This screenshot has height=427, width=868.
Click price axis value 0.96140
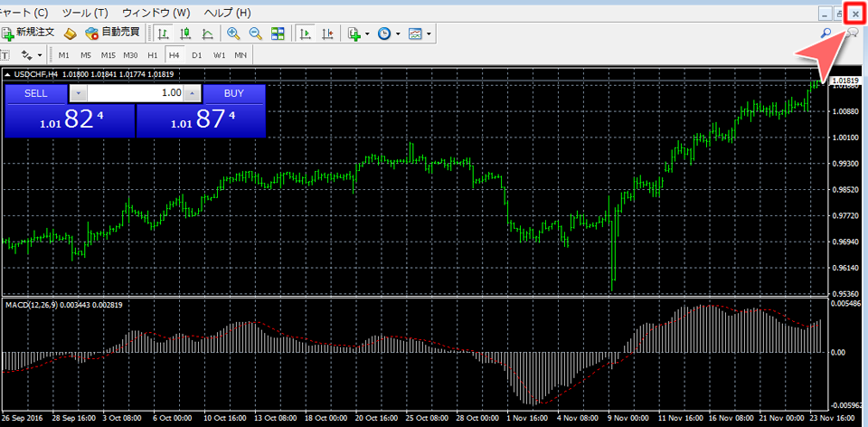[x=844, y=268]
